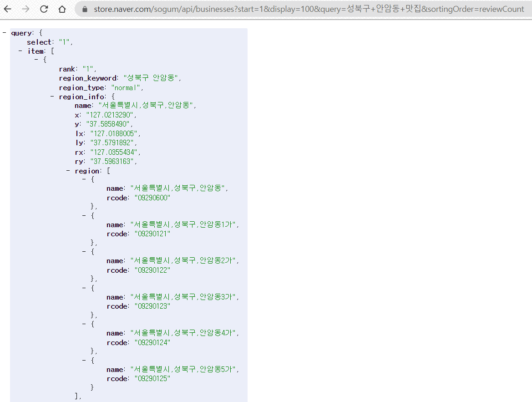Collapse the query JSON node
The width and height of the screenshot is (532, 402).
pyautogui.click(x=4, y=33)
